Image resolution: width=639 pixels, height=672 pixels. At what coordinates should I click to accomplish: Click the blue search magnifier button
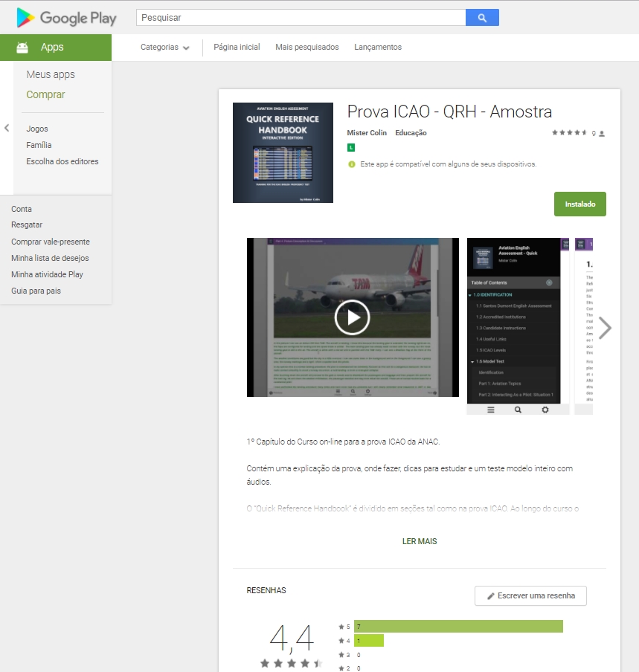tap(482, 18)
